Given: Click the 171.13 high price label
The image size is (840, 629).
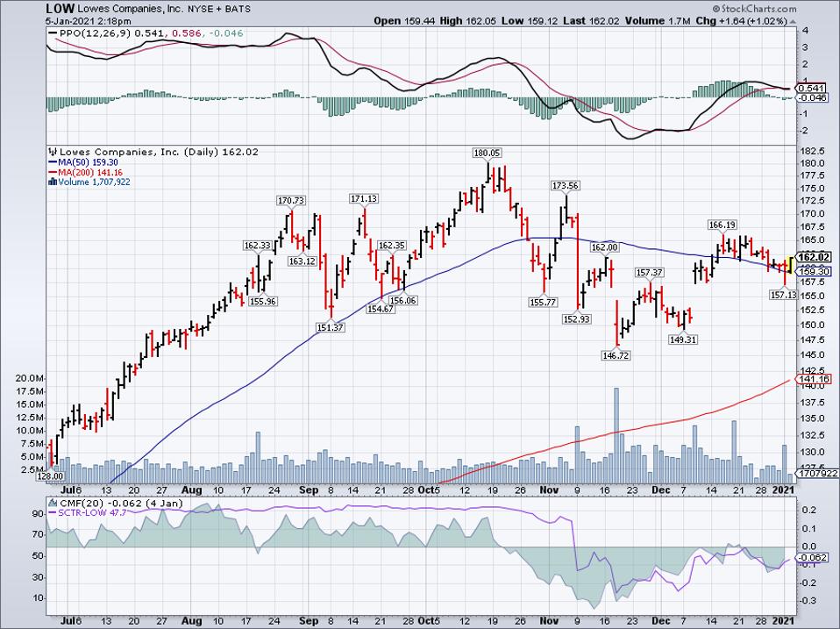Looking at the screenshot, I should [364, 198].
